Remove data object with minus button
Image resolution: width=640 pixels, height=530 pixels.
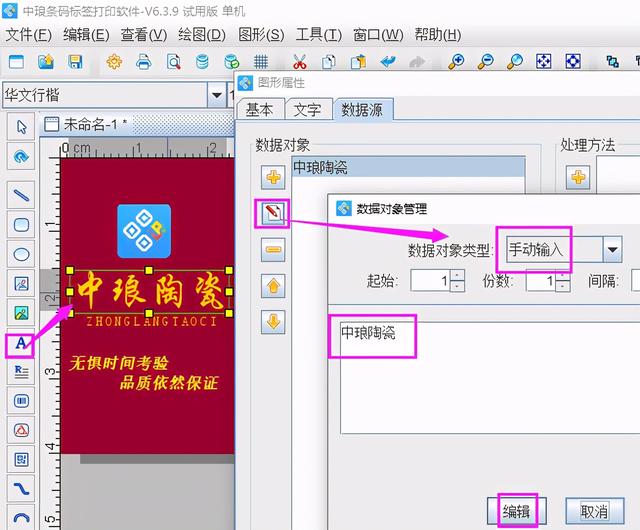(273, 249)
